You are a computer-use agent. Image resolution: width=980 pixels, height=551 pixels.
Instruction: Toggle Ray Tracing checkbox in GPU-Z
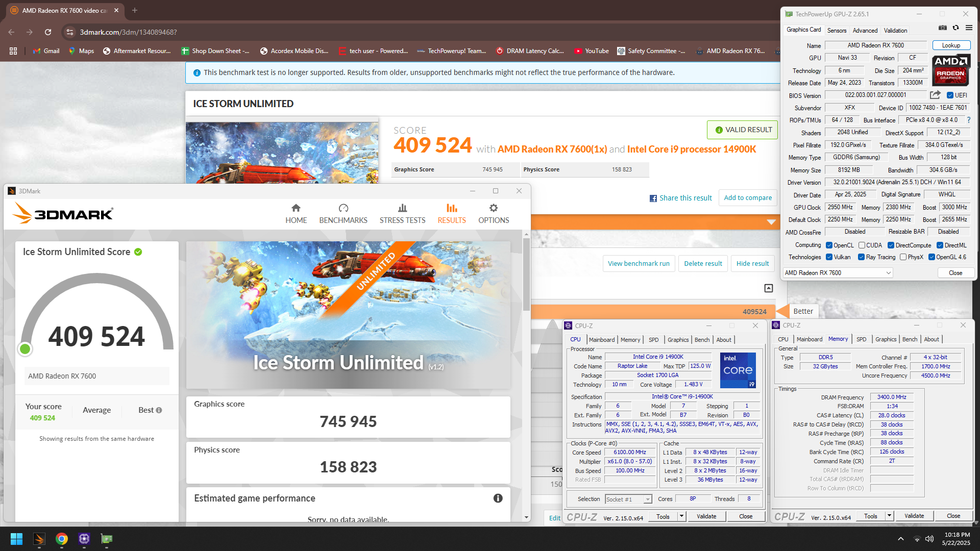click(x=862, y=257)
